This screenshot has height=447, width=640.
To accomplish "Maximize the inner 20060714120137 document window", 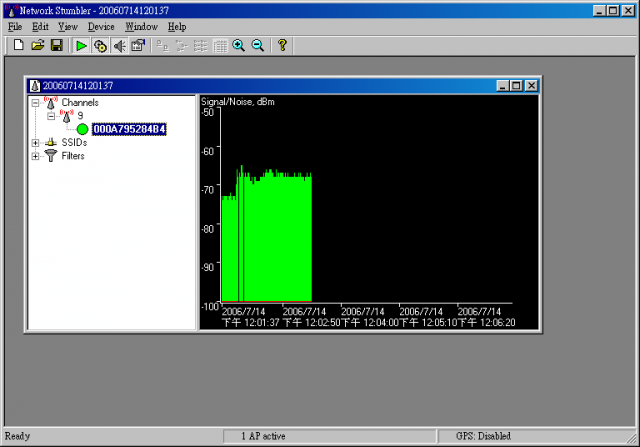I will [x=516, y=86].
